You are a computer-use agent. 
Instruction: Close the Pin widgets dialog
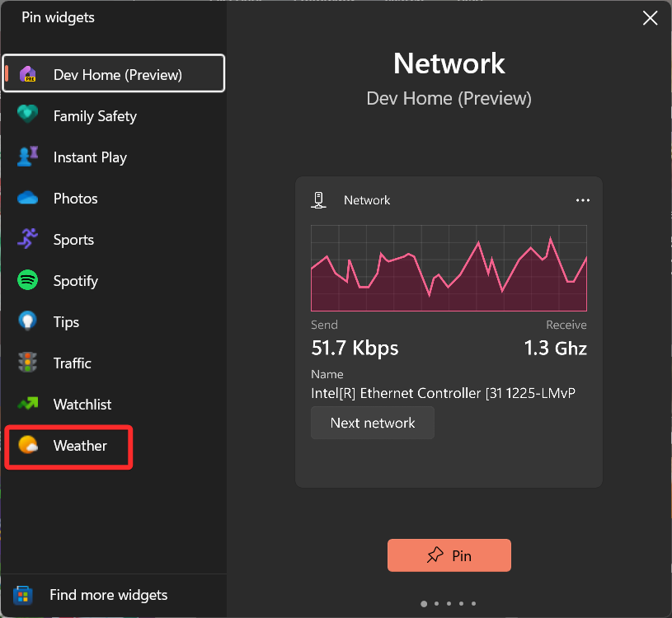tap(651, 18)
